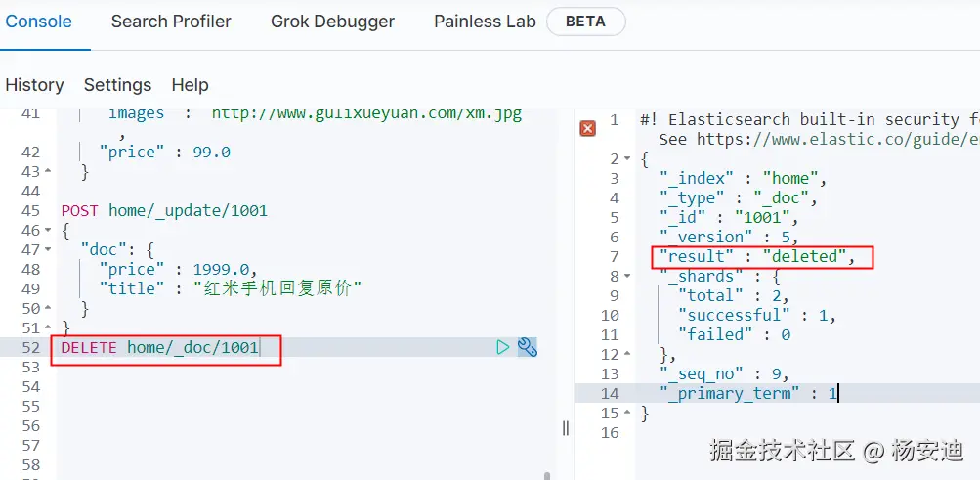Open the Painless Lab tab

(485, 21)
